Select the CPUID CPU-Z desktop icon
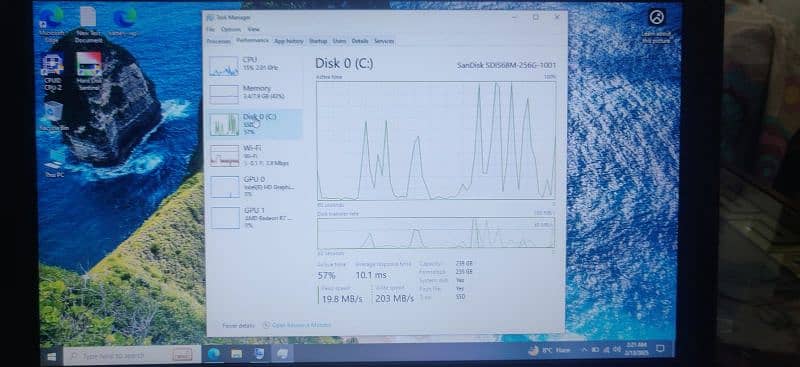This screenshot has height=367, width=800. 53,72
